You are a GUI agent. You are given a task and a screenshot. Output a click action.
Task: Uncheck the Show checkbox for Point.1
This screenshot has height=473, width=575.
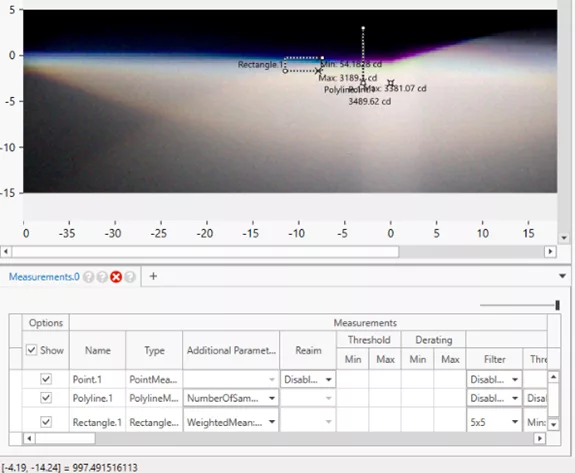[x=46, y=379]
